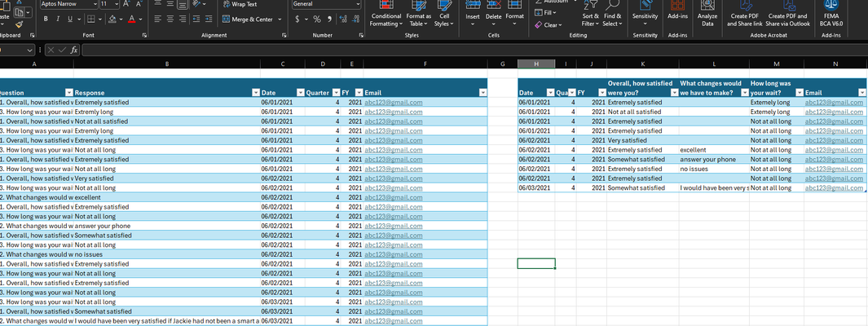
Task: Align text left
Action: pos(158,19)
